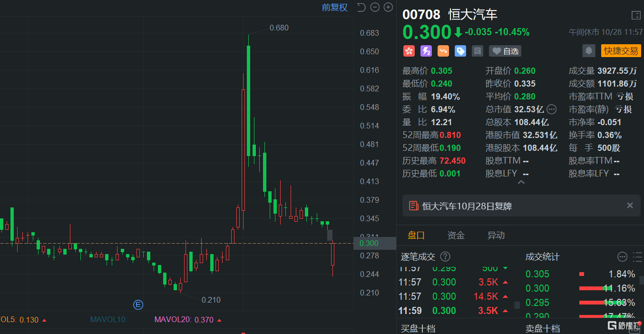Click the 开盘价 value 0.260
This screenshot has width=644, height=334.
(x=525, y=71)
